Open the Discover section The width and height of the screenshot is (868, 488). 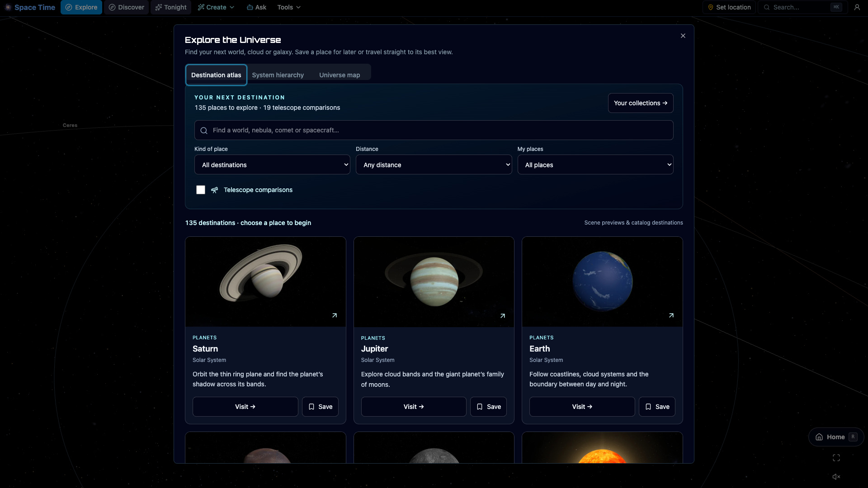[x=126, y=7]
